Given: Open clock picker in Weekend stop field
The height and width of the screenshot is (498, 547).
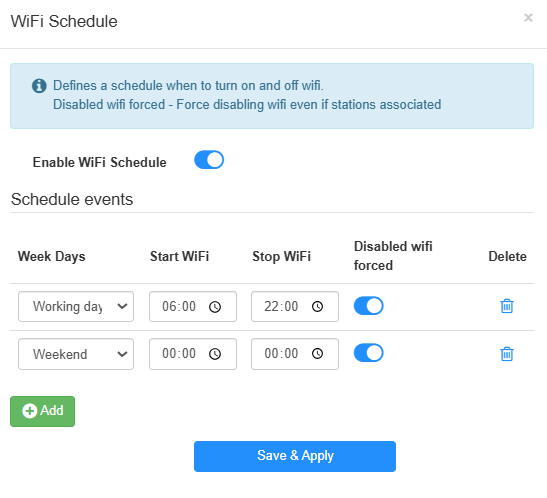Looking at the screenshot, I should click(x=317, y=354).
